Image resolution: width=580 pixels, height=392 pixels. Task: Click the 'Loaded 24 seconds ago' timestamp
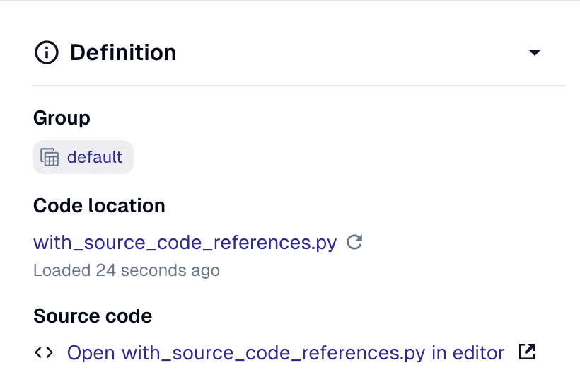tap(127, 270)
